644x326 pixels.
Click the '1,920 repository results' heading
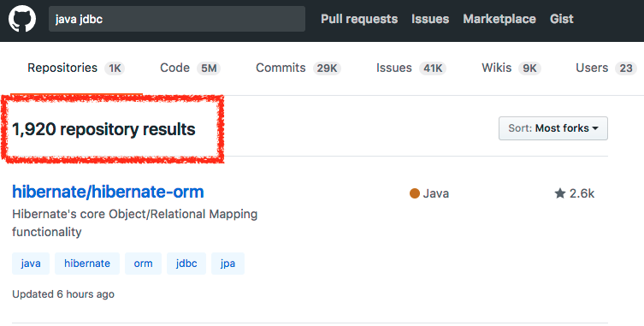(x=103, y=129)
